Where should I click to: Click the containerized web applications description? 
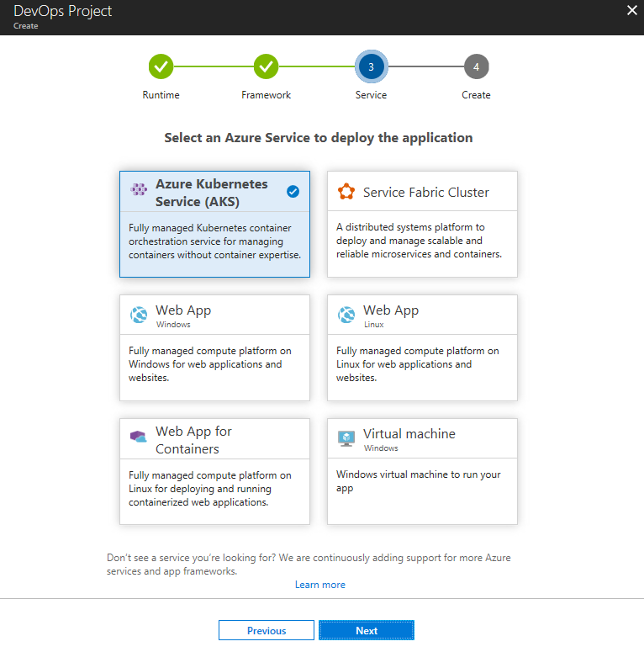coord(210,489)
